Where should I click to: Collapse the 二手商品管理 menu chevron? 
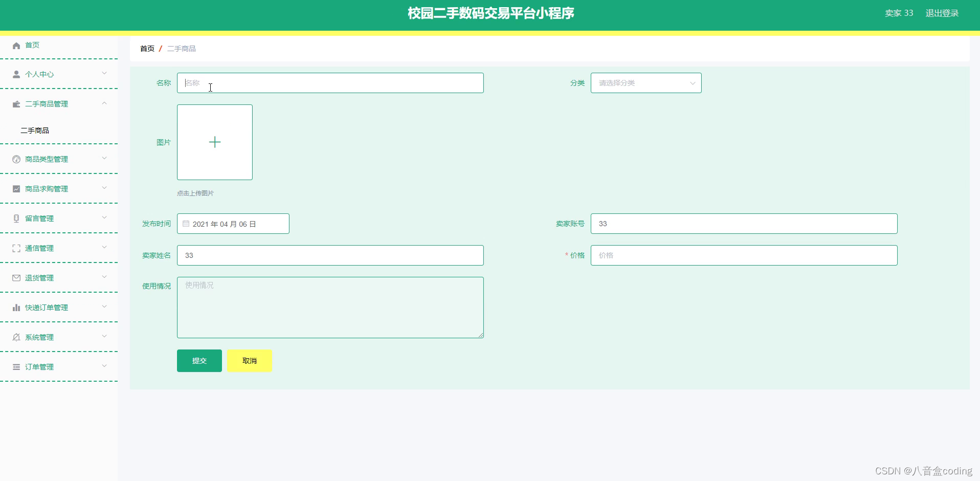104,103
